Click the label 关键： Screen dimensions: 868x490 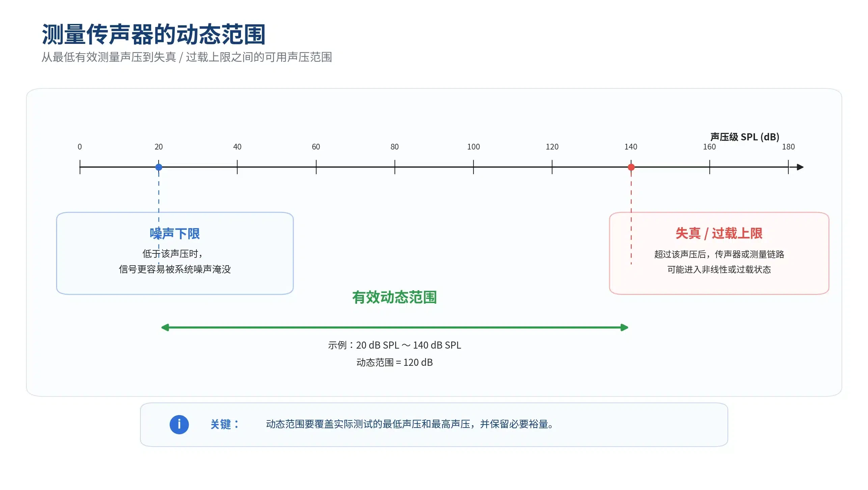pyautogui.click(x=225, y=424)
